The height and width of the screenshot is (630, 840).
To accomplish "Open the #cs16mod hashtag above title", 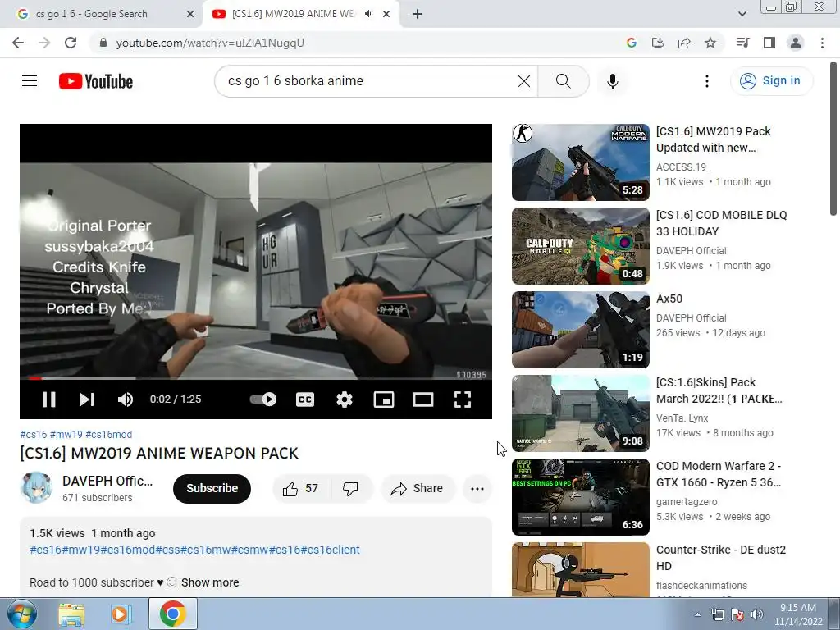I will (109, 435).
